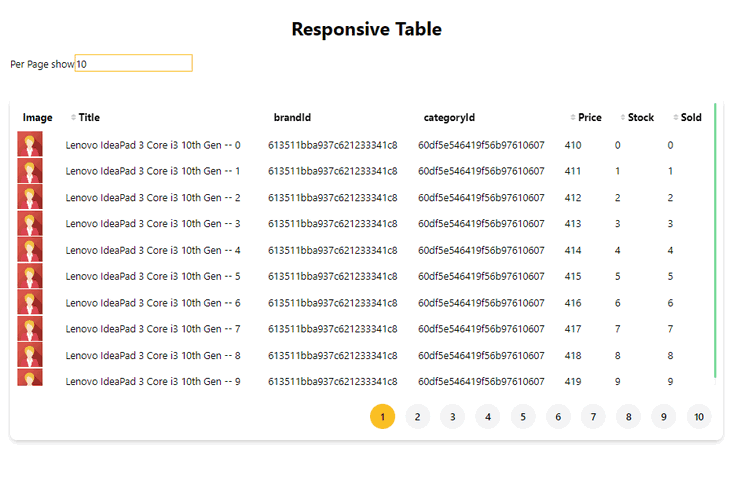The width and height of the screenshot is (733, 477).
Task: Go to pagination page 1
Action: tap(382, 416)
